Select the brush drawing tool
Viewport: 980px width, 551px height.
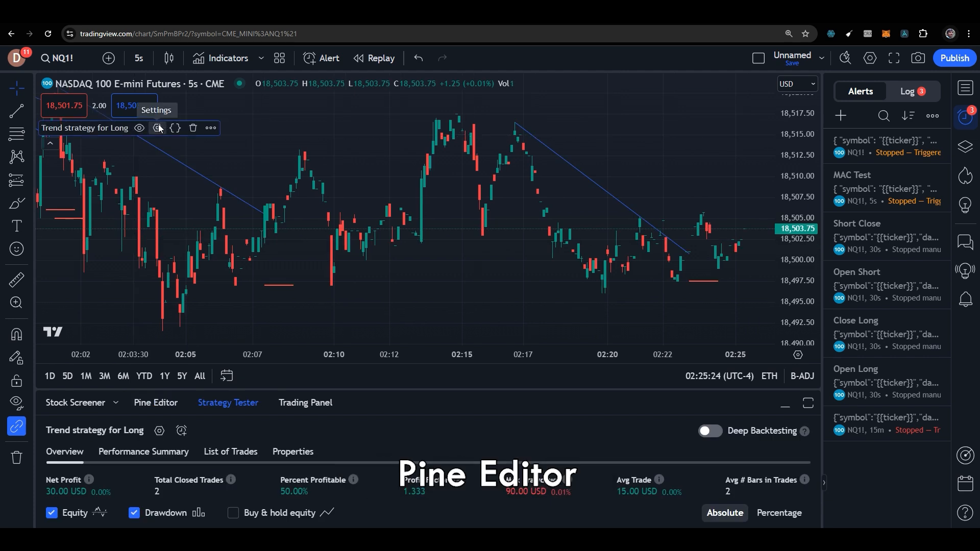17,203
